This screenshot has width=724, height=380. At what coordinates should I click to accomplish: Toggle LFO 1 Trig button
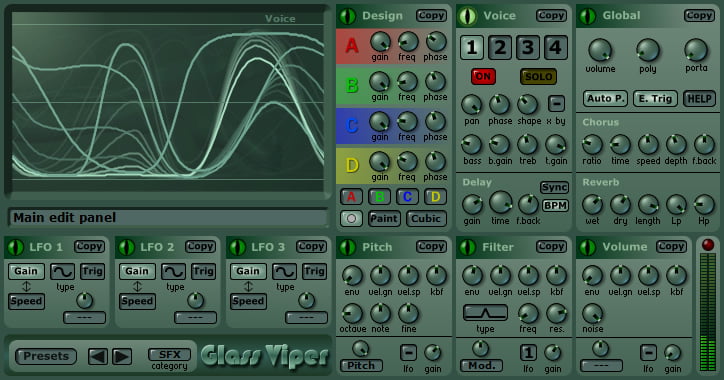(92, 271)
